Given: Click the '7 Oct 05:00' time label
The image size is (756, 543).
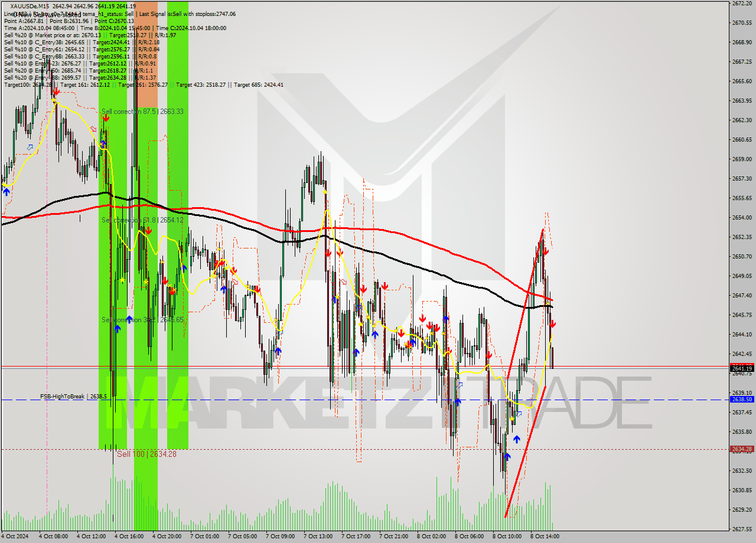Looking at the screenshot, I should (x=243, y=537).
